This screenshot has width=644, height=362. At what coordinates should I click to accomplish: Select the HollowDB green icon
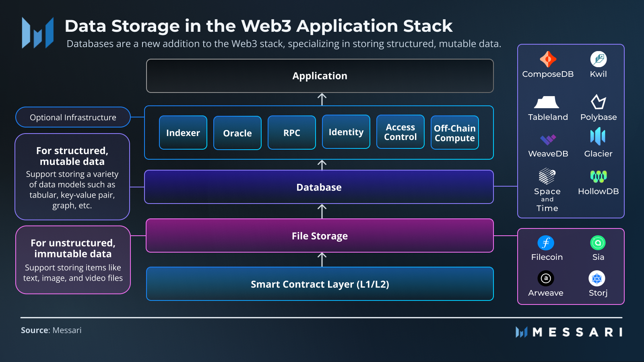click(x=598, y=176)
